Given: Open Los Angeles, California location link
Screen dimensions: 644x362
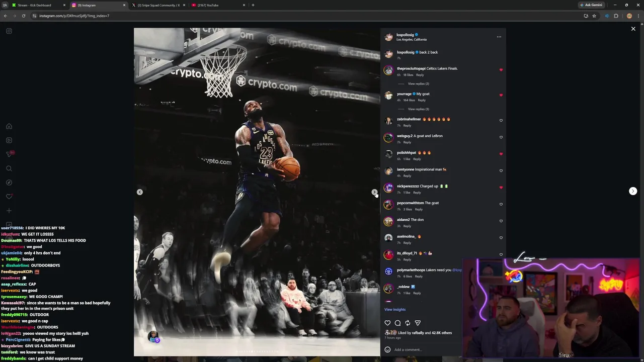Looking at the screenshot, I should click(x=412, y=39).
